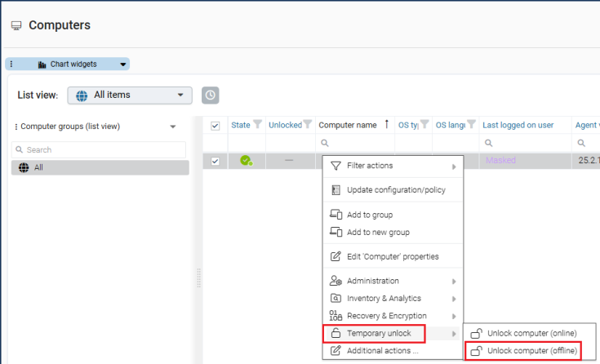
Task: Open the Filter actions submenu
Action: pos(393,166)
